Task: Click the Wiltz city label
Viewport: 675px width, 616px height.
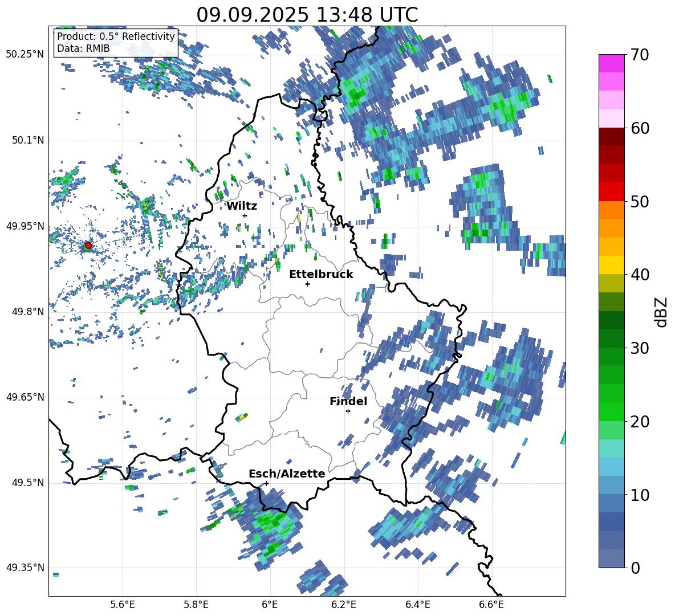Action: coord(242,206)
